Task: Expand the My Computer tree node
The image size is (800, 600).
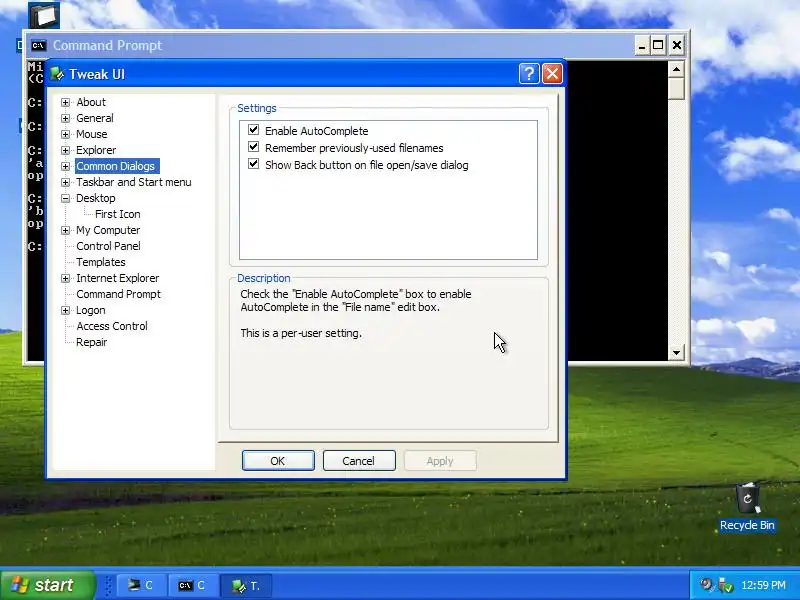Action: pos(65,231)
